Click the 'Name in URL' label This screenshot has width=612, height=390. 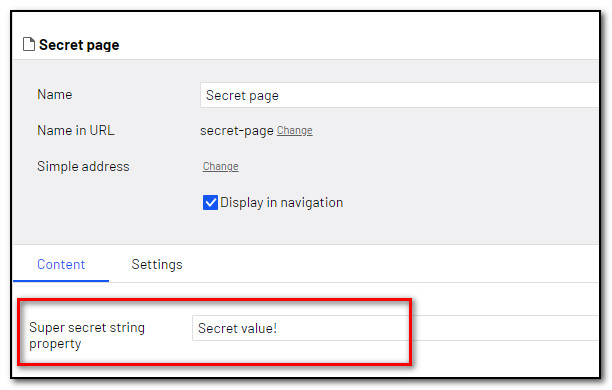[76, 130]
